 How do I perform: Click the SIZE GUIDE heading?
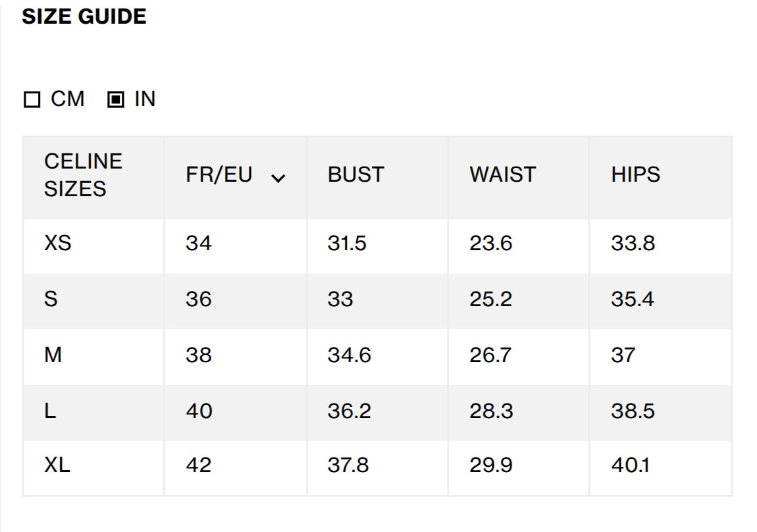[84, 16]
